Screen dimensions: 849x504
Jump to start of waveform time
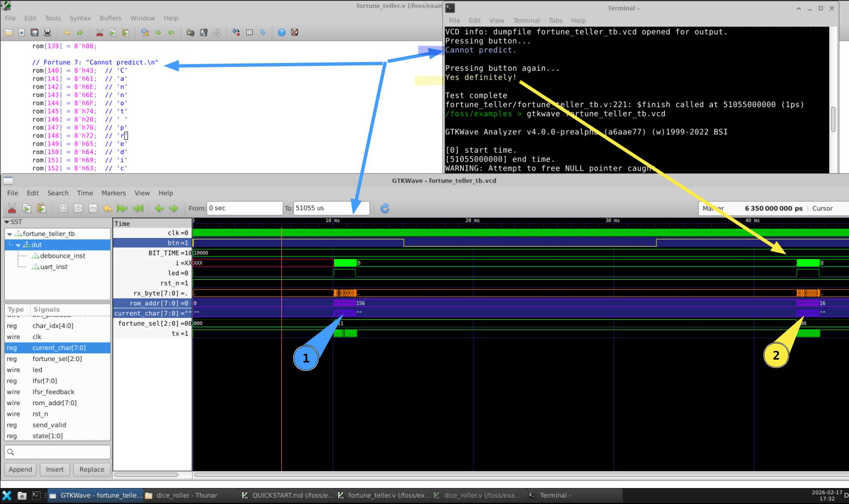(x=123, y=208)
